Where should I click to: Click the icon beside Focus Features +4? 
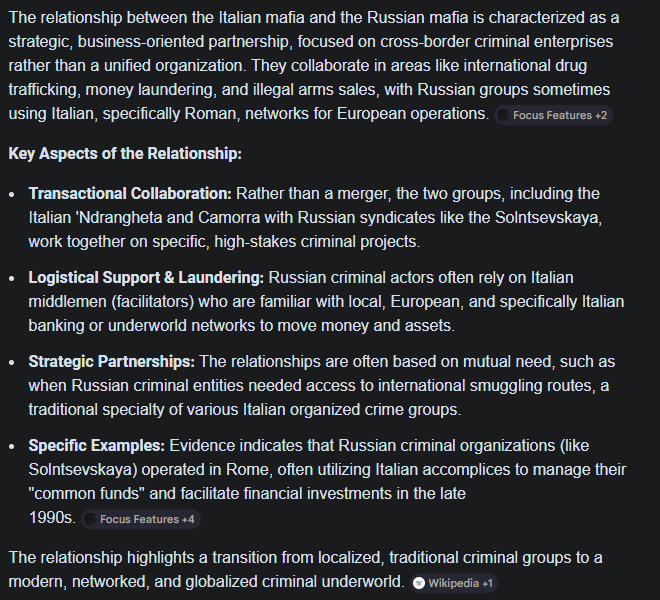click(90, 519)
